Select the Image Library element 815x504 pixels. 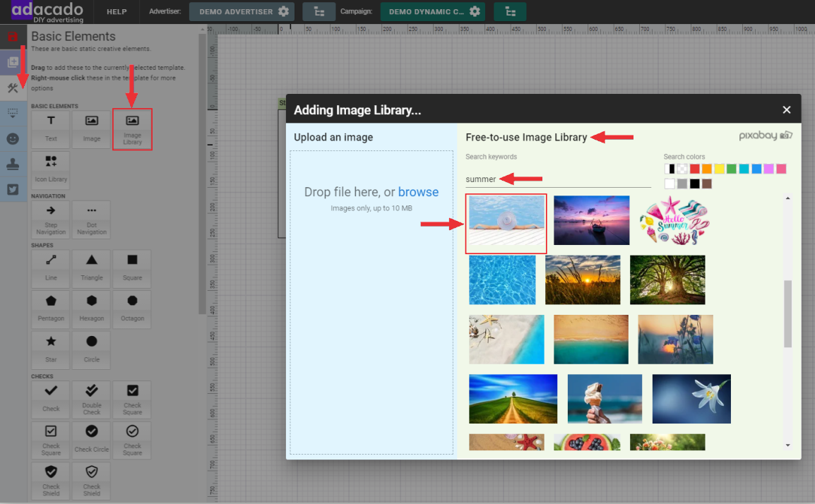tap(133, 129)
